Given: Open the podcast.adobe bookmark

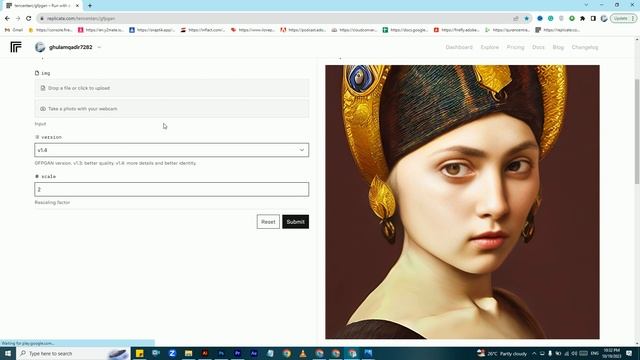Looking at the screenshot, I should 303,30.
